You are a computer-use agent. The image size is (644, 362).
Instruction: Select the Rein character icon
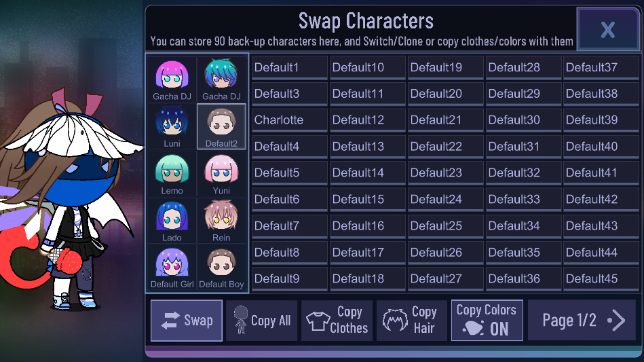point(221,220)
